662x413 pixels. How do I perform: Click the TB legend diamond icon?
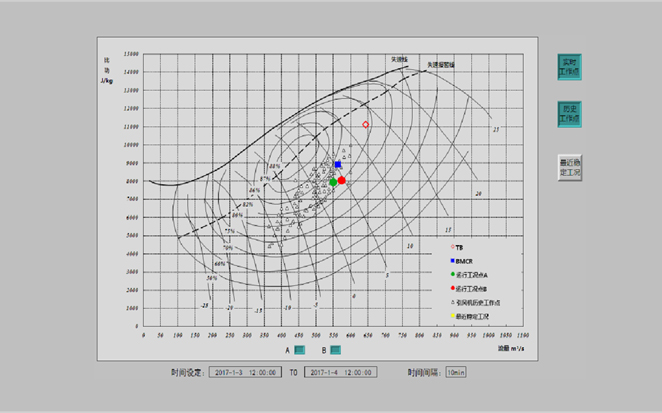(x=452, y=245)
